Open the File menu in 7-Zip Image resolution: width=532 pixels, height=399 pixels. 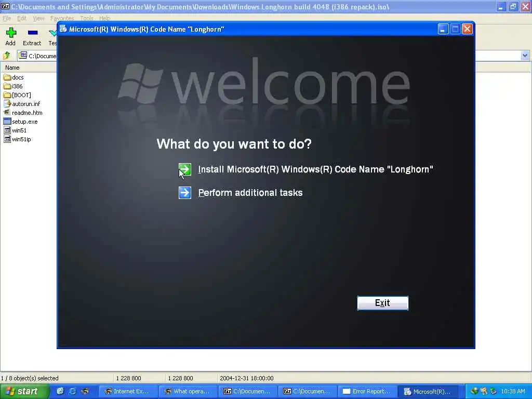[x=7, y=18]
